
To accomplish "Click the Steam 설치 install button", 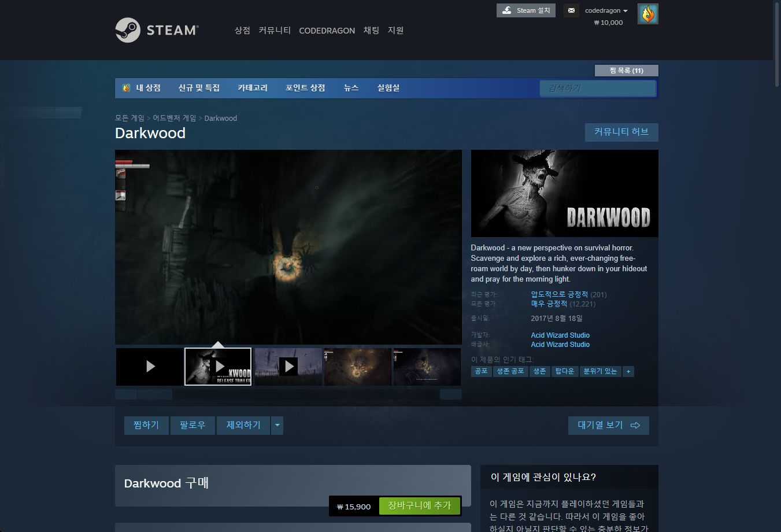I will tap(526, 10).
